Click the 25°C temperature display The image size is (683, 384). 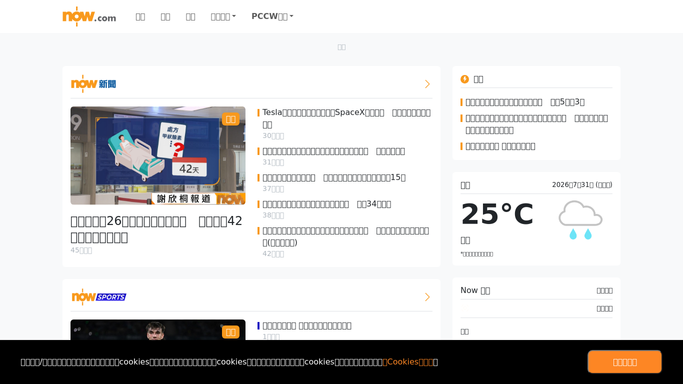[x=497, y=214]
